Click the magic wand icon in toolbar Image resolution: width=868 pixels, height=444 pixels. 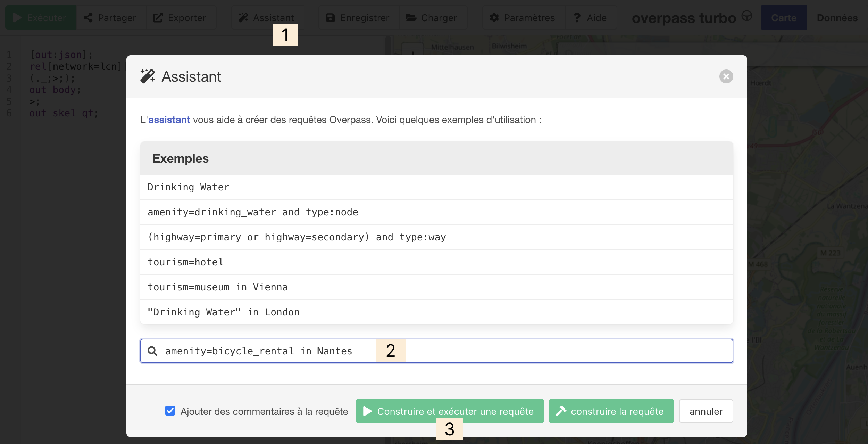(243, 17)
